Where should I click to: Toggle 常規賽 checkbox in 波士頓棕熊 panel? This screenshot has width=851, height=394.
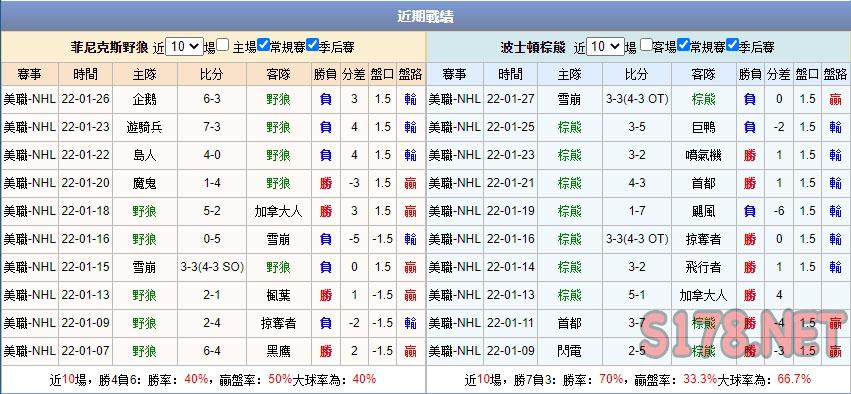click(x=684, y=45)
